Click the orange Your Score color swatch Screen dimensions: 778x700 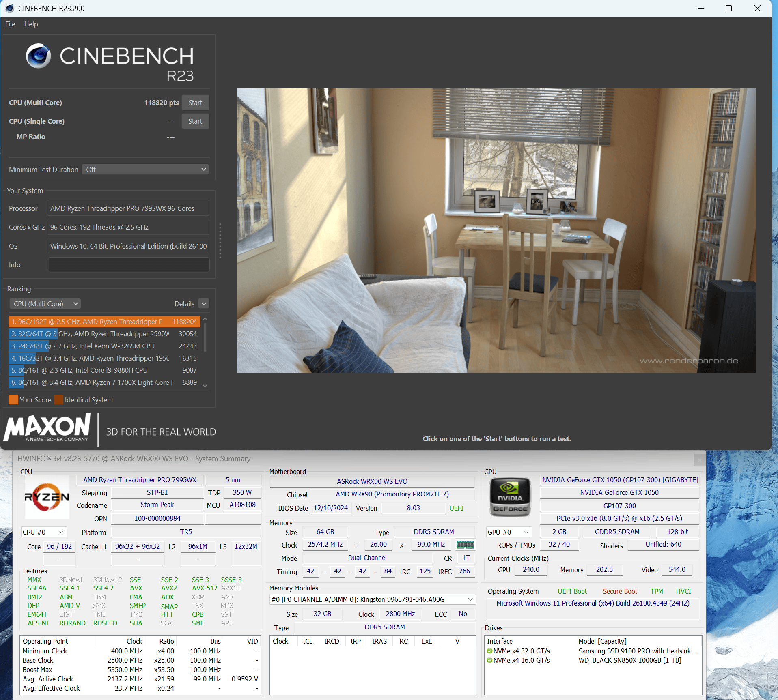[x=13, y=400]
